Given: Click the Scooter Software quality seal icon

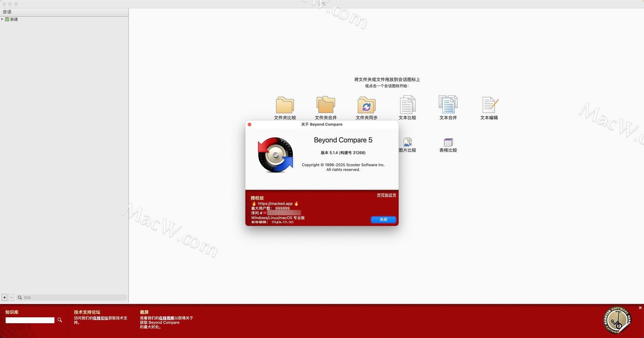Looking at the screenshot, I should [618, 321].
